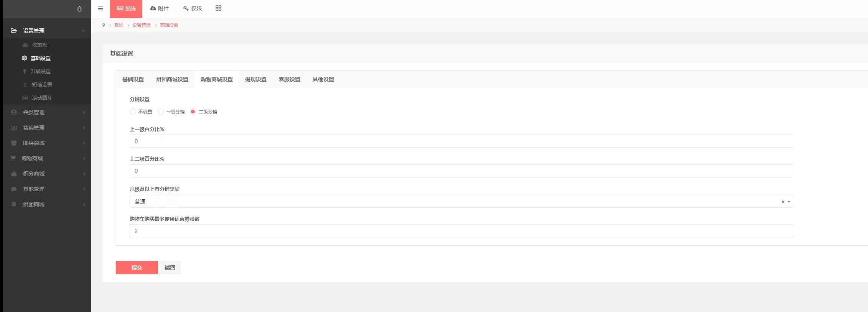Switch to the 拼团商城设置 tab

[172, 79]
